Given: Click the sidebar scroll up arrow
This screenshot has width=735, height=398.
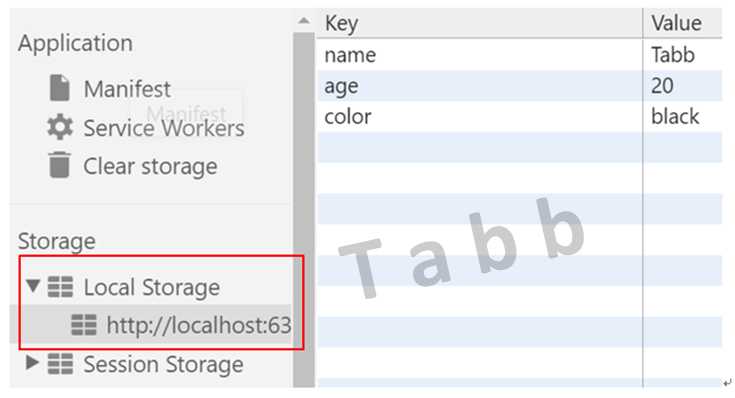Looking at the screenshot, I should pos(304,21).
